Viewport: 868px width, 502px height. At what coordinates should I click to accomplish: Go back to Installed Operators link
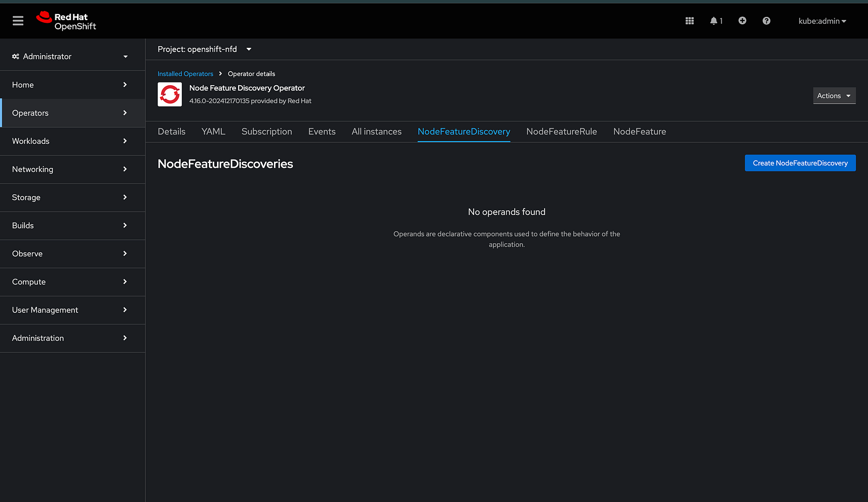186,74
